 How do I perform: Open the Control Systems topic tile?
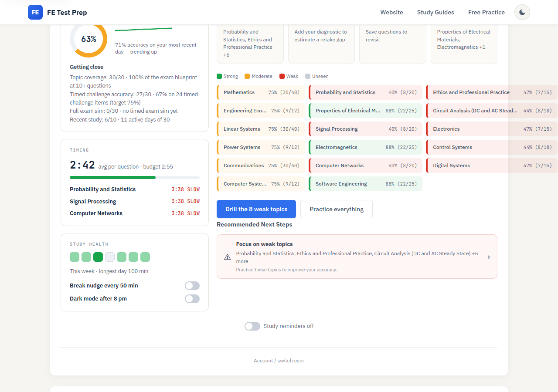[492, 147]
